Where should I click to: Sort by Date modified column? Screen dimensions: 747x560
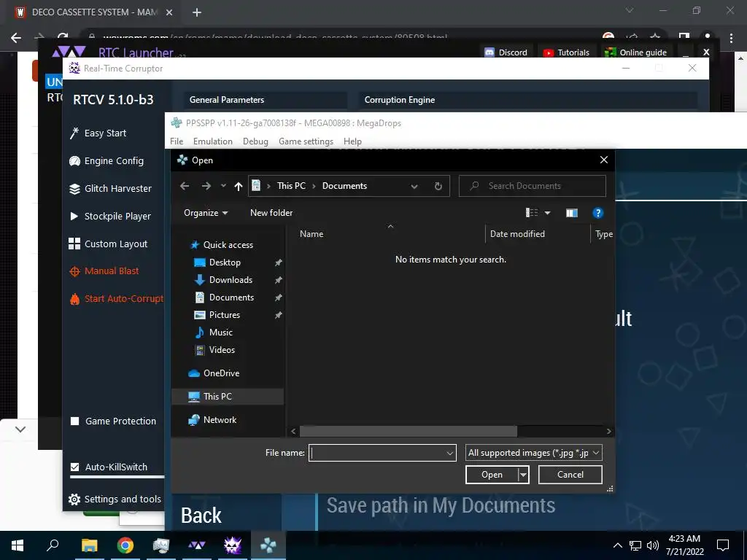517,234
